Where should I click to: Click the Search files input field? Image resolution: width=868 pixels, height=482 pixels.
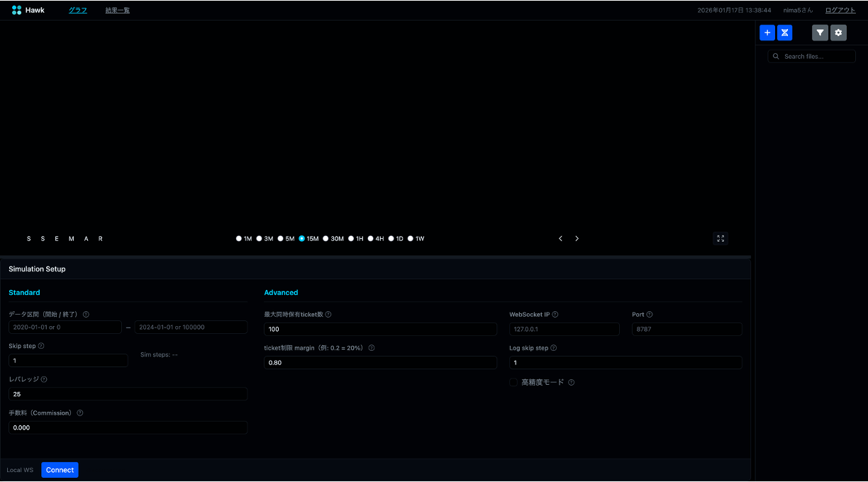point(817,56)
